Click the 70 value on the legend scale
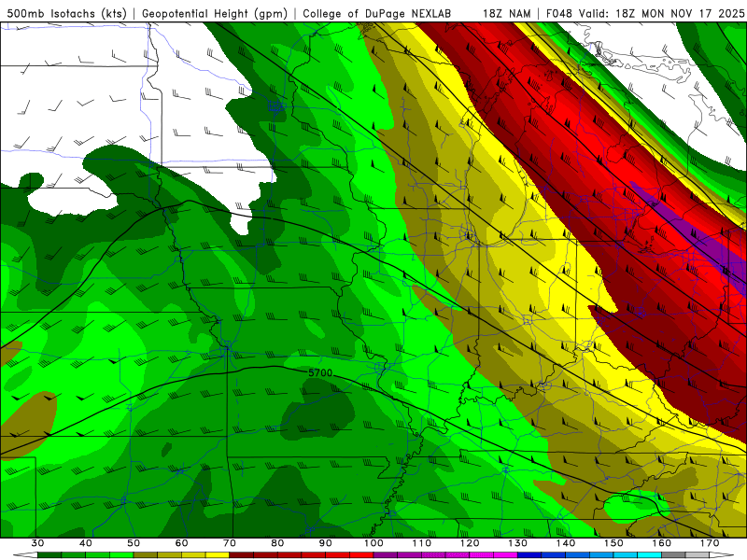 coord(230,543)
